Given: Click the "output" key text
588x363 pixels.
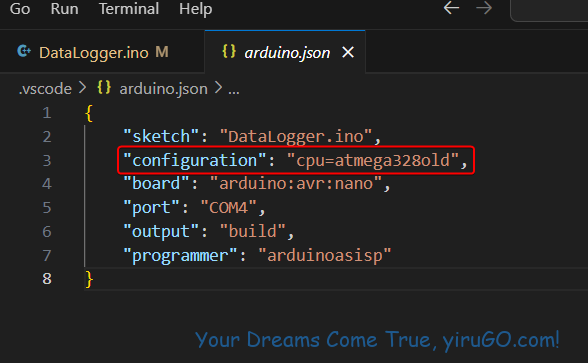Looking at the screenshot, I should [x=161, y=232].
